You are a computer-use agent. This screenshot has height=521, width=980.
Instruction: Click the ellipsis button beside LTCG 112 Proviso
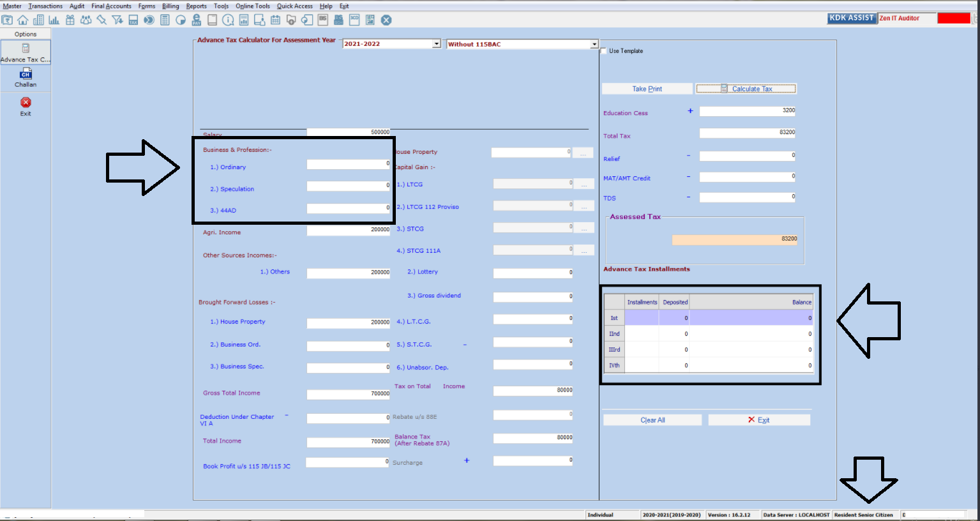coord(584,206)
